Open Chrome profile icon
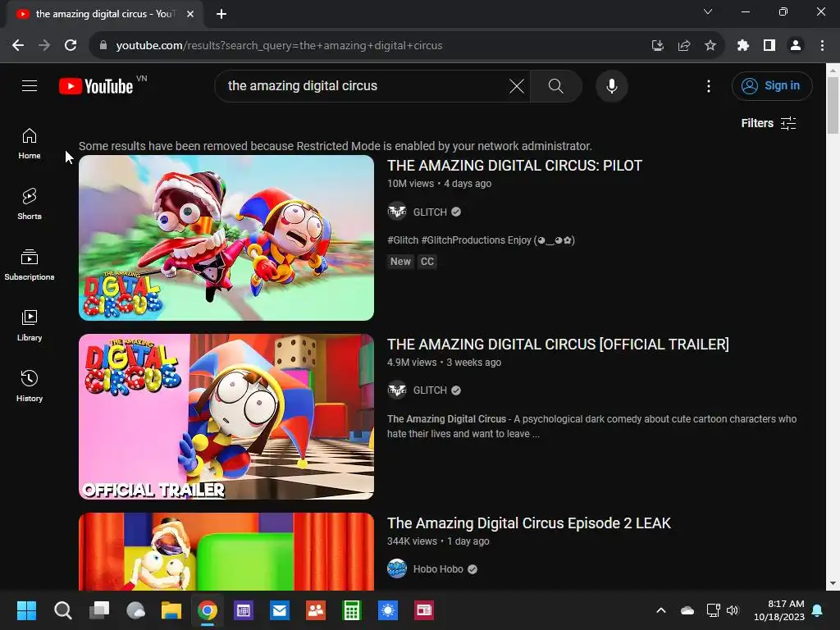840x630 pixels. [796, 46]
